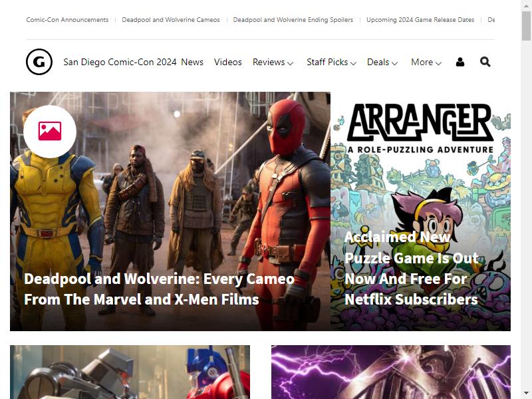Open the purple lightning article thumbnail
Screen dimensions: 532x399
[391, 372]
